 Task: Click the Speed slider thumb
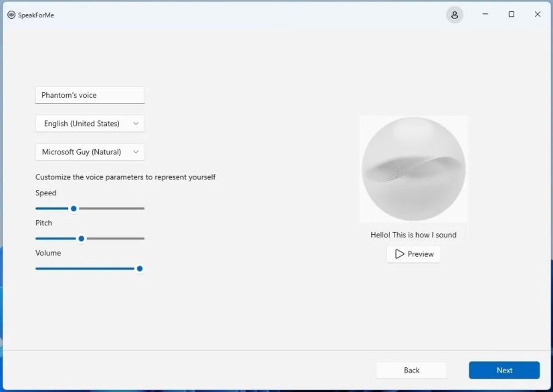coord(74,209)
